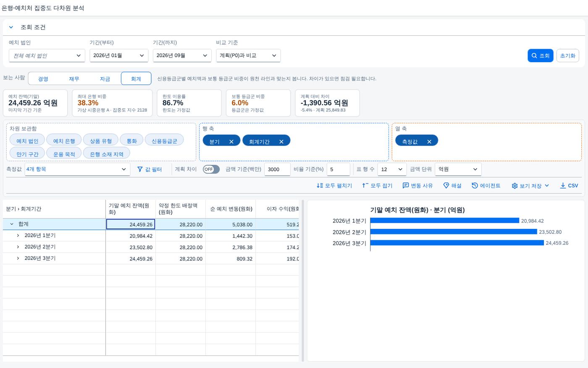Open the 기간(부터) dropdown

(119, 56)
